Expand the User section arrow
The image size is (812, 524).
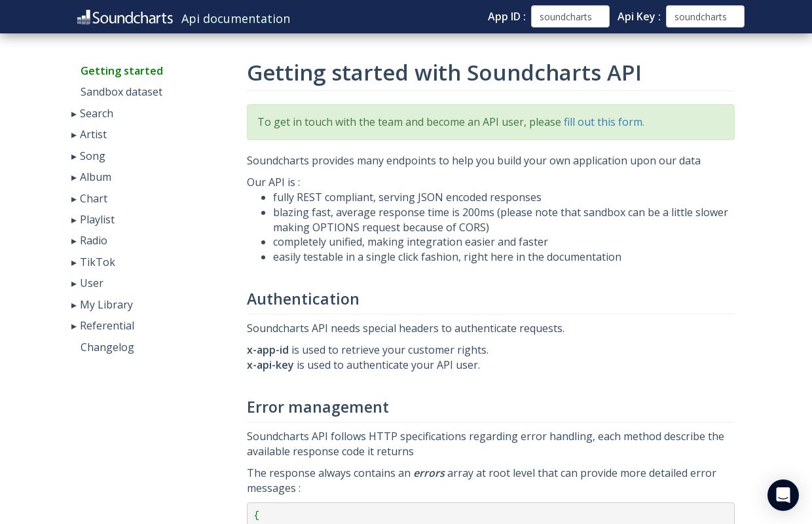(74, 284)
